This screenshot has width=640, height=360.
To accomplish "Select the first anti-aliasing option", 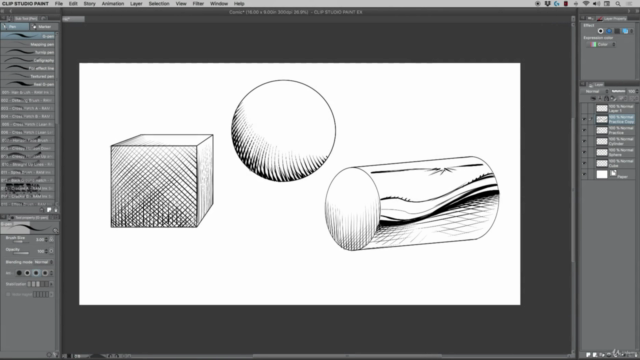I will (19, 273).
